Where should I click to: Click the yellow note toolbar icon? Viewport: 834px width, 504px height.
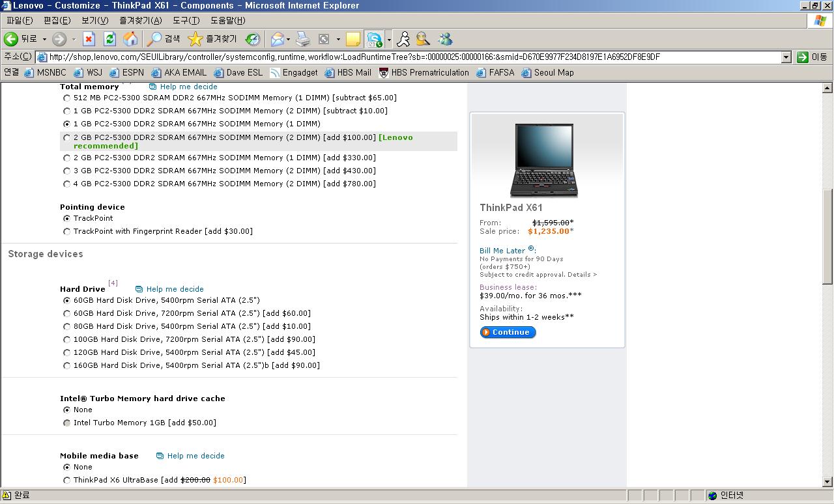(353, 39)
